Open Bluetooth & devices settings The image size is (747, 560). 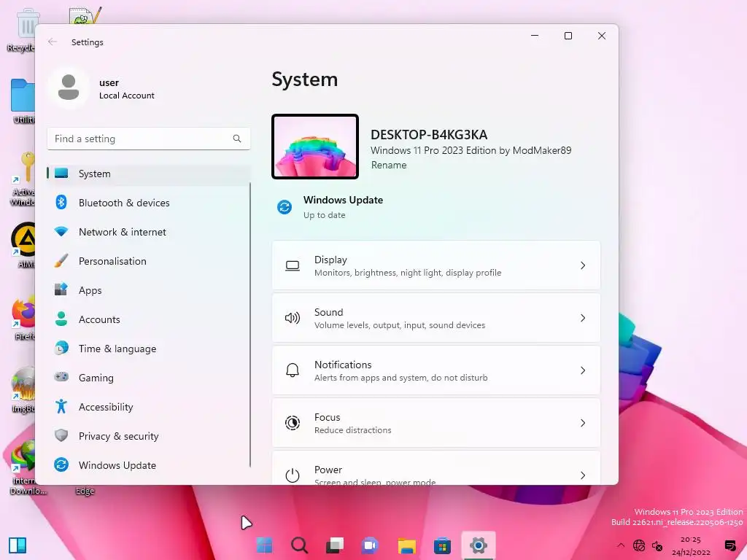point(149,203)
